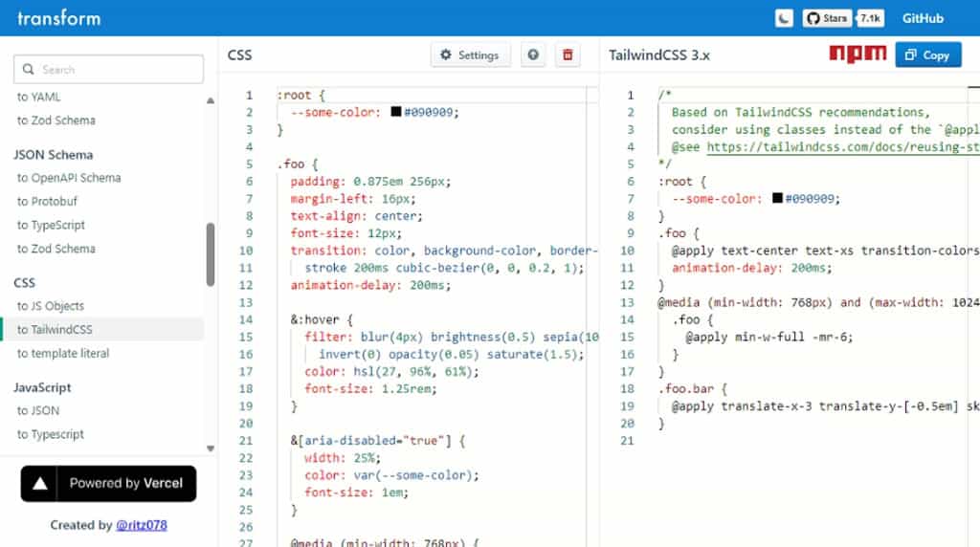The image size is (980, 547).
Task: Open Powered by Vercel banner
Action: point(109,483)
